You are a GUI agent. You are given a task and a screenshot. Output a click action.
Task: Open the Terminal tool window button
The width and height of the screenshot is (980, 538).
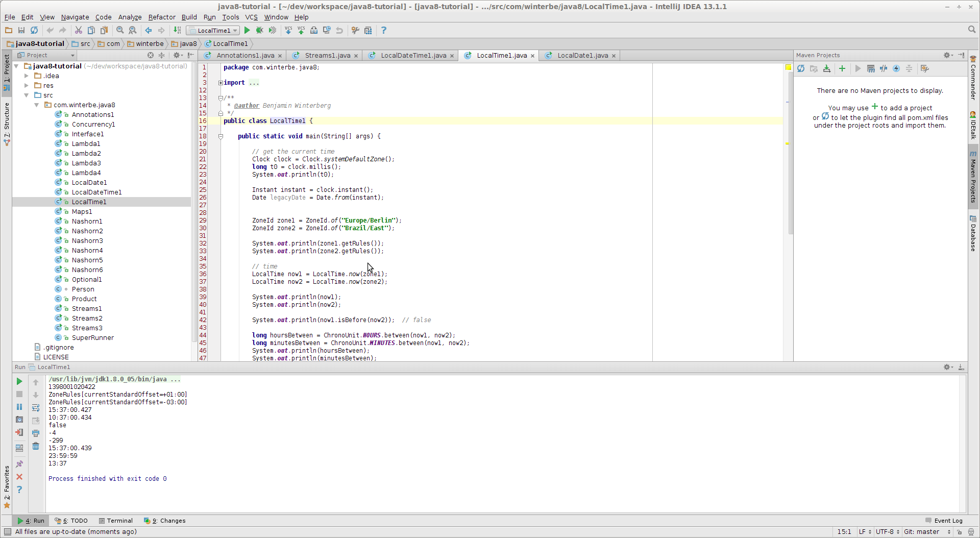pyautogui.click(x=116, y=521)
